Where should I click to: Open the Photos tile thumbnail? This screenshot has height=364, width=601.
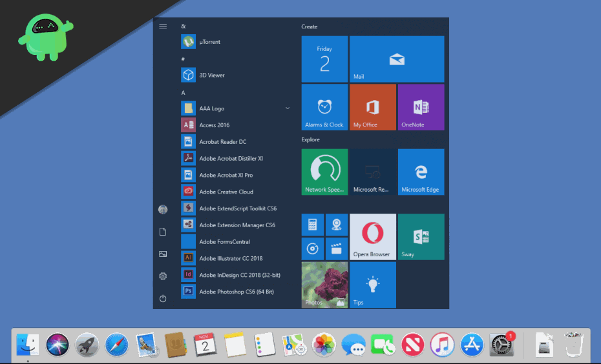click(x=324, y=285)
